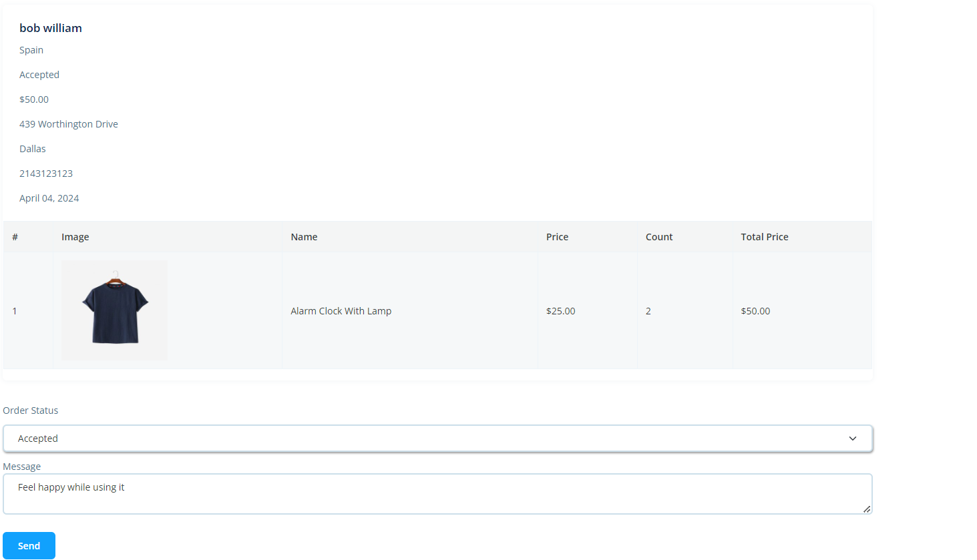
Task: Click the Price column header
Action: [557, 237]
